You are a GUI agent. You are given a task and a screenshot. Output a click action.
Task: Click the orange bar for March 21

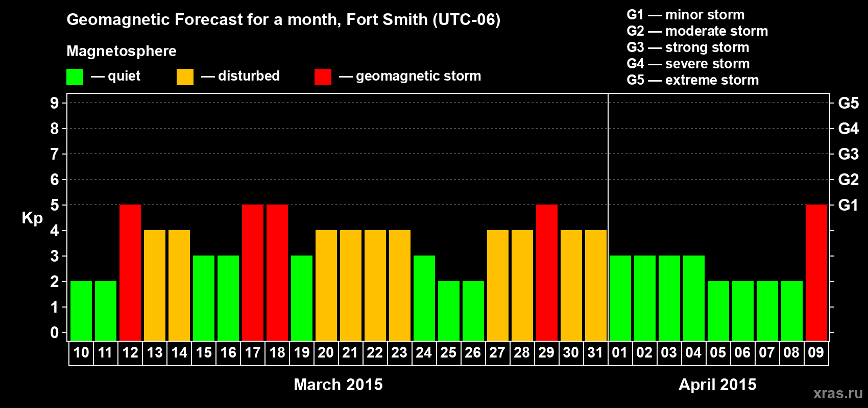coord(351,285)
